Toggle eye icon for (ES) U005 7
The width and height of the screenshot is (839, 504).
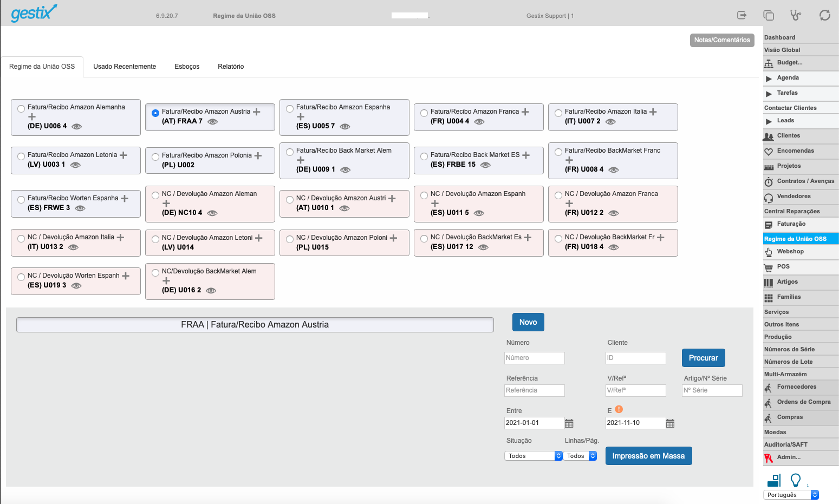pyautogui.click(x=345, y=126)
